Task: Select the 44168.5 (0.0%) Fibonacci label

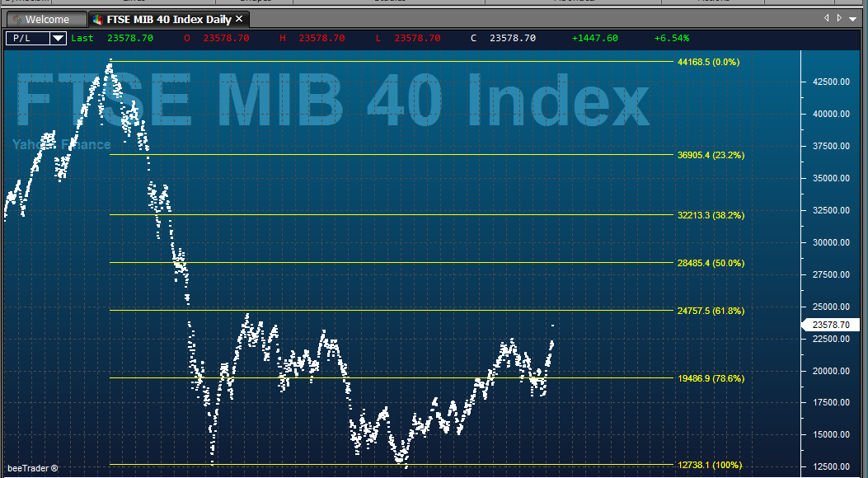Action: pyautogui.click(x=709, y=62)
